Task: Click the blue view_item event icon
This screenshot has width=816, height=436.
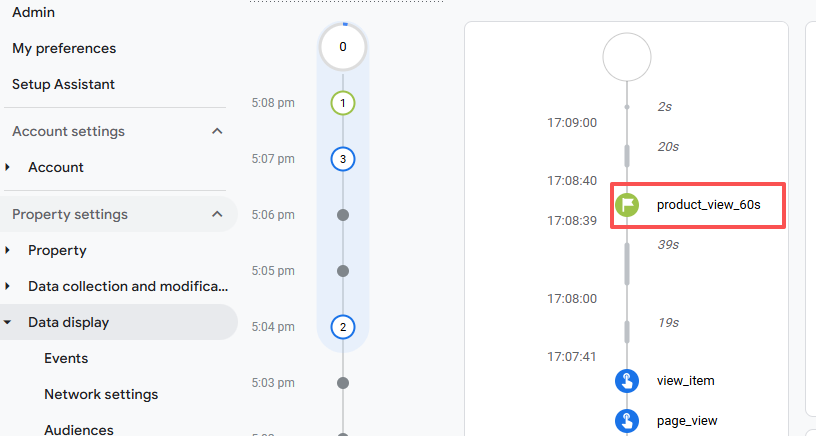Action: click(x=627, y=381)
